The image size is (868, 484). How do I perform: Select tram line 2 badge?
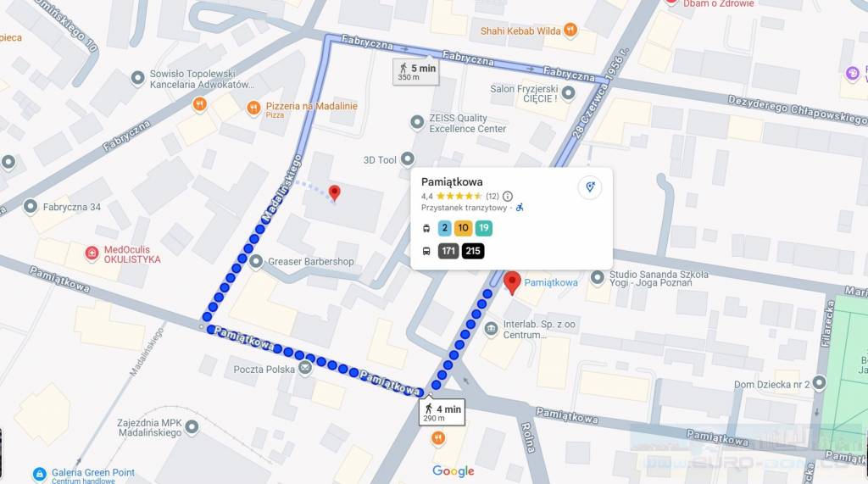pos(444,228)
